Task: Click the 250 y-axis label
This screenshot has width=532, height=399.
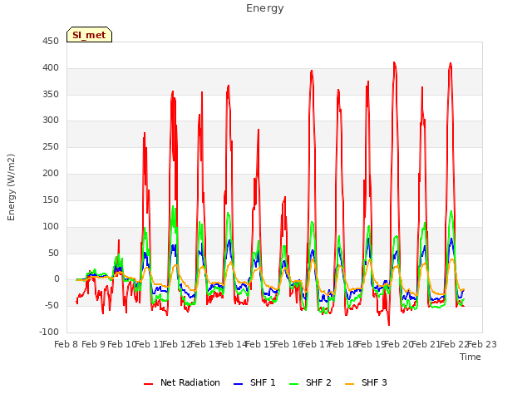Action: coord(51,147)
